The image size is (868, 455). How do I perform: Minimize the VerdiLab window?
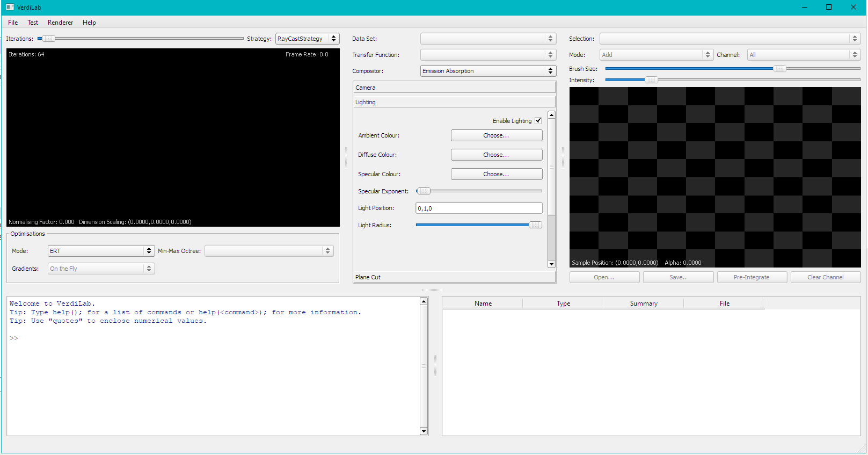(x=804, y=7)
